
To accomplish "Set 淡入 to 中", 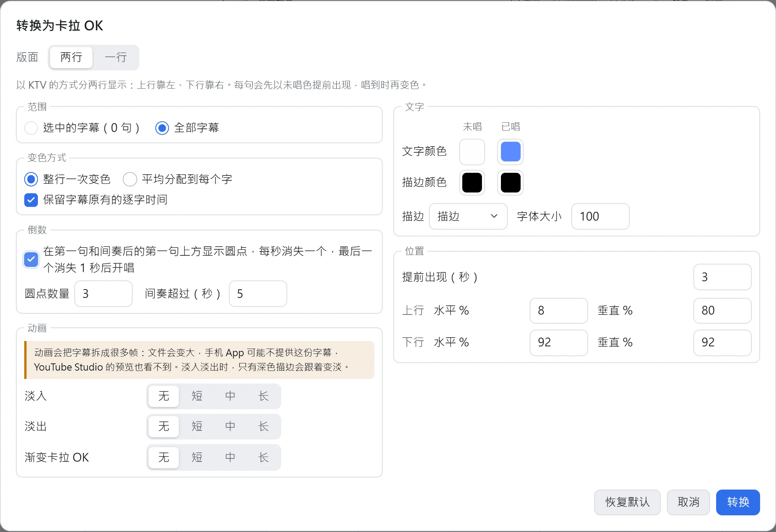I will (x=230, y=396).
